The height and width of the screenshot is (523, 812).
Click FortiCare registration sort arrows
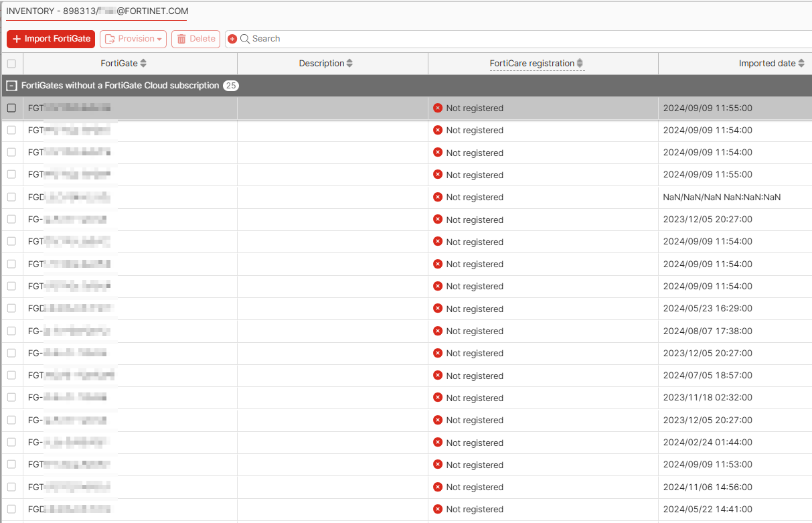(x=580, y=64)
